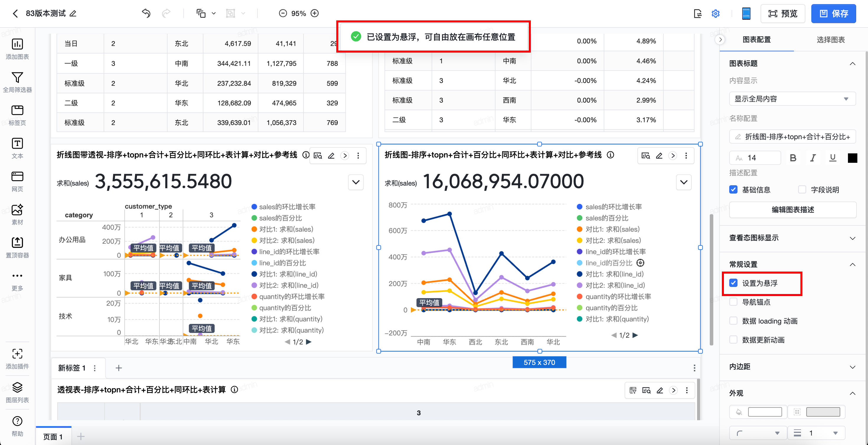
Task: Enable the 字段说明 checkbox
Action: (x=802, y=189)
